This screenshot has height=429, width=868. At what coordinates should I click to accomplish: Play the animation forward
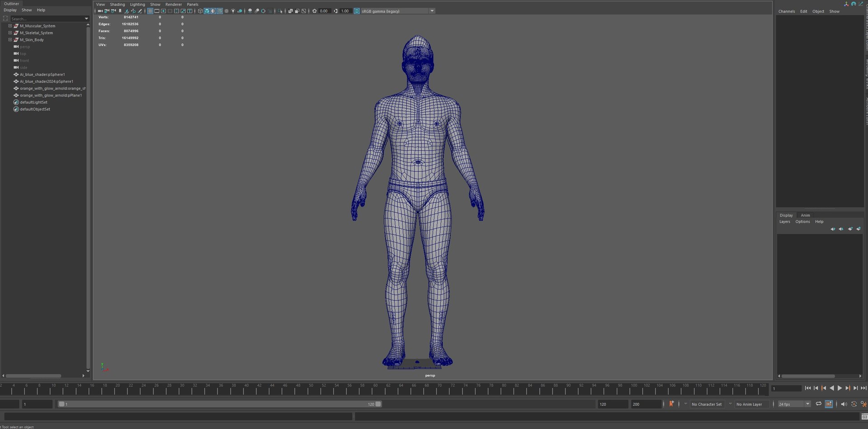840,388
